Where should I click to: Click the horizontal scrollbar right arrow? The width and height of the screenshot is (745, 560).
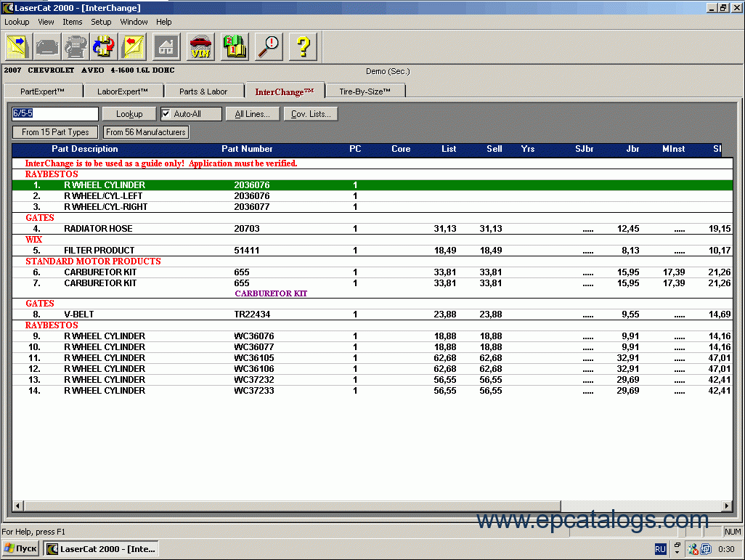coord(726,506)
